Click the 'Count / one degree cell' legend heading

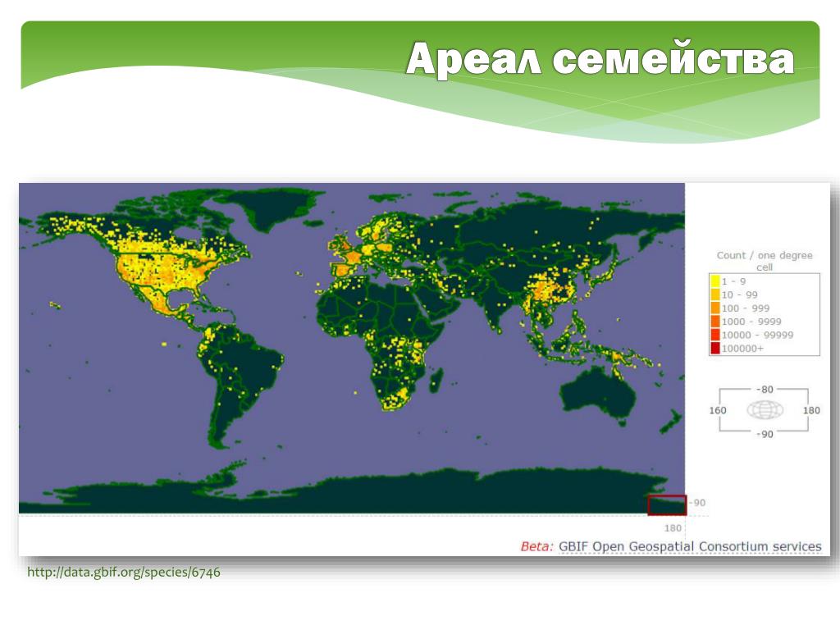point(765,261)
